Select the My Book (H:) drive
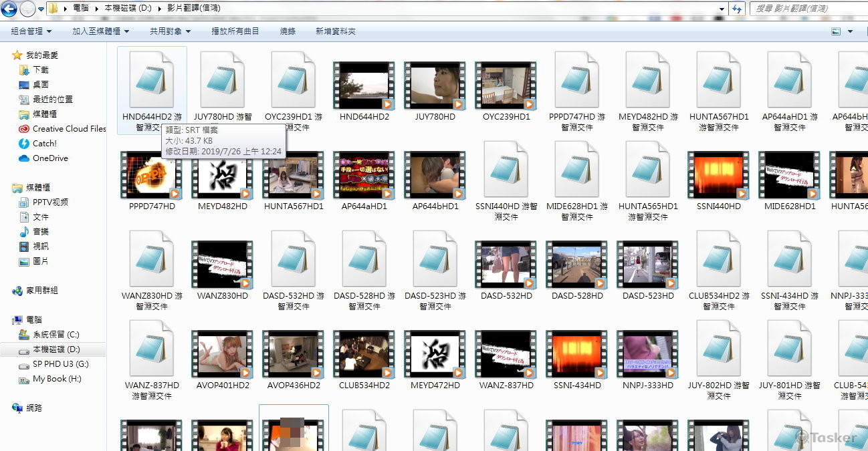This screenshot has height=451, width=868. tap(57, 379)
